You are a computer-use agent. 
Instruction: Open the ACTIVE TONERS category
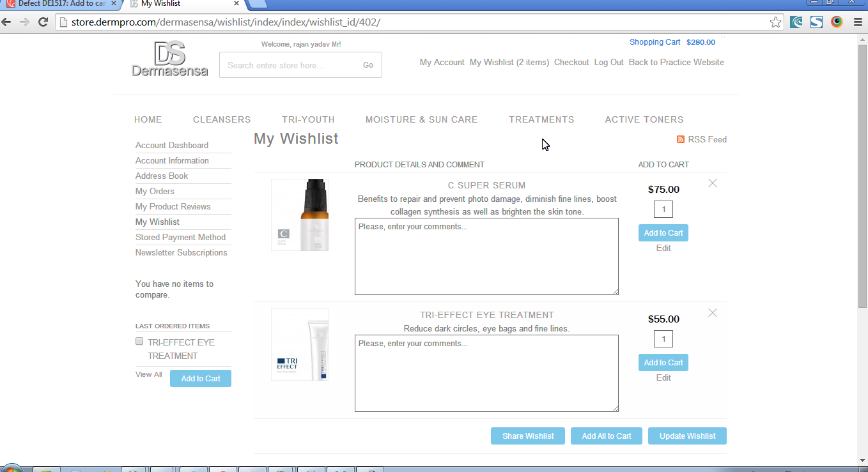point(644,119)
